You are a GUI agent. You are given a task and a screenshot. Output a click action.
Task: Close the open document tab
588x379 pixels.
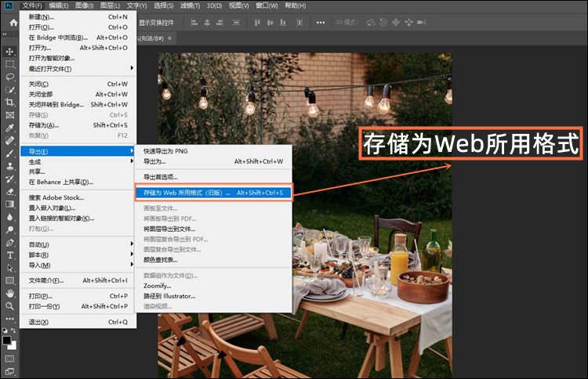[x=170, y=38]
